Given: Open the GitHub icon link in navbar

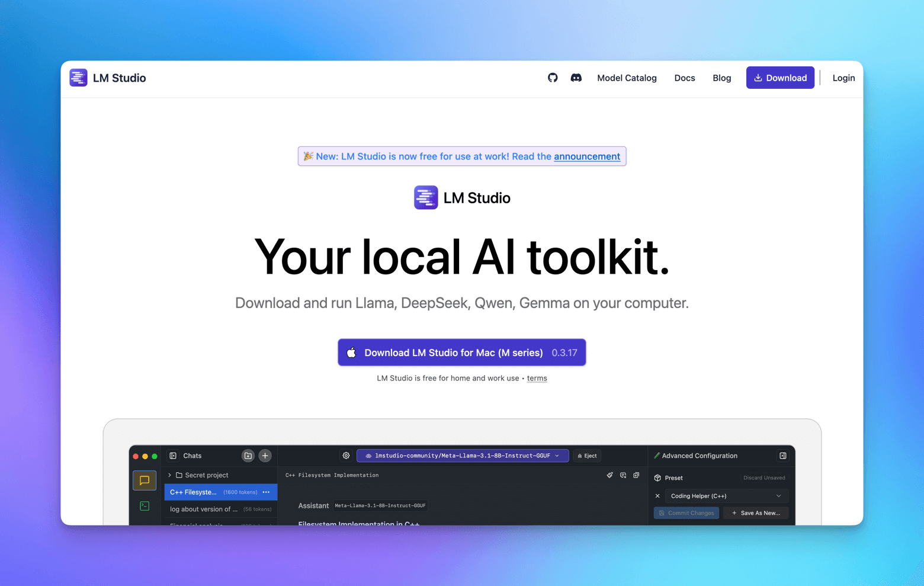Looking at the screenshot, I should tap(553, 78).
